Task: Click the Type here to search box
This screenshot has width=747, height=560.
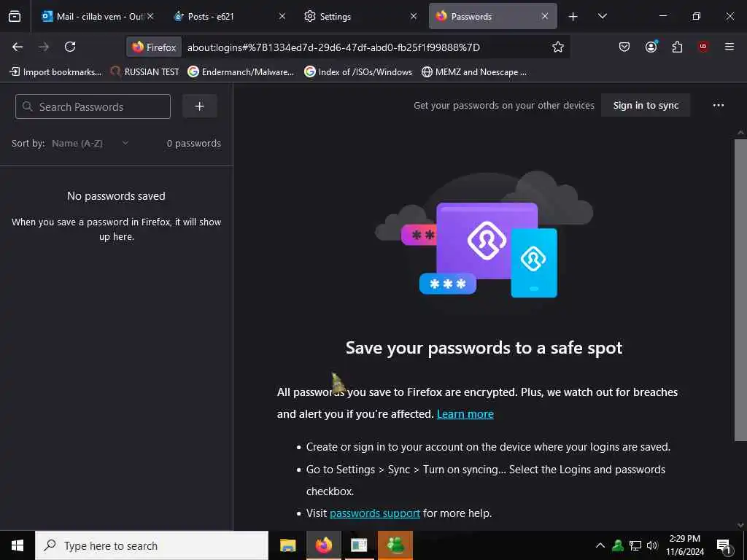Action: (152, 545)
